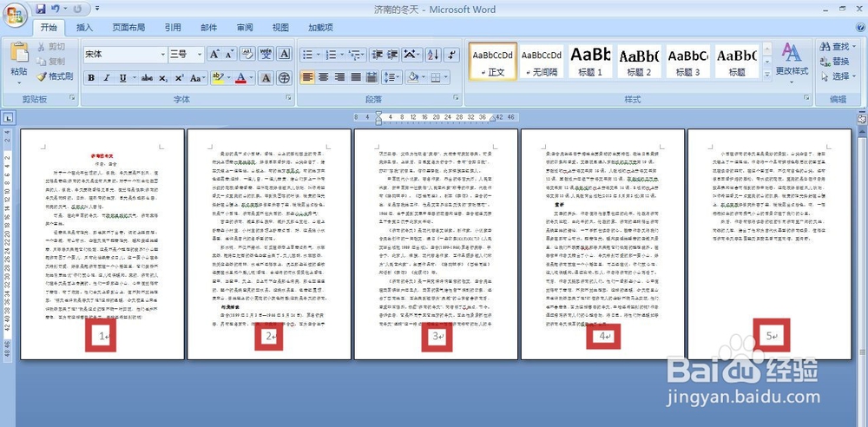Clear all text formatting

click(248, 55)
